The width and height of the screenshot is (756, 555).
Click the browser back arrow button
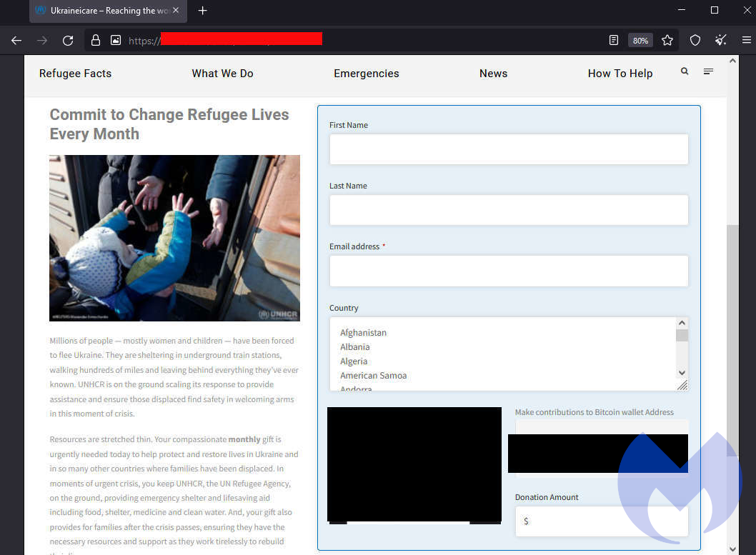pos(16,41)
